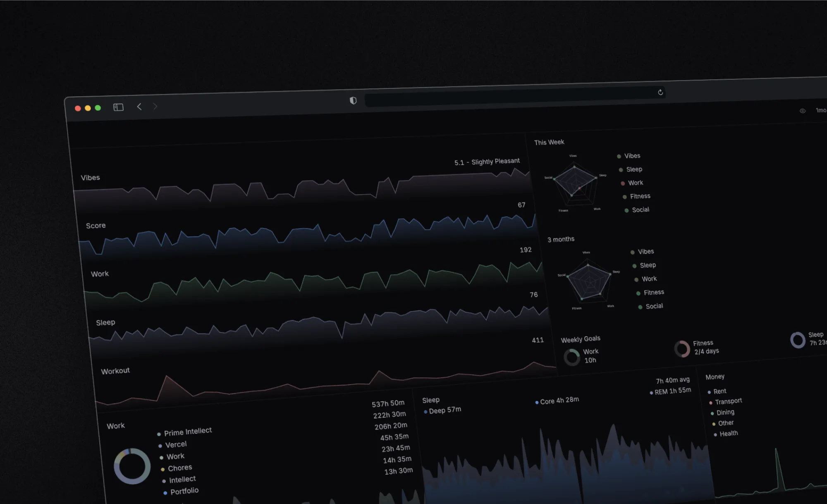
Task: Click the 537h 50m total value
Action: pyautogui.click(x=388, y=404)
